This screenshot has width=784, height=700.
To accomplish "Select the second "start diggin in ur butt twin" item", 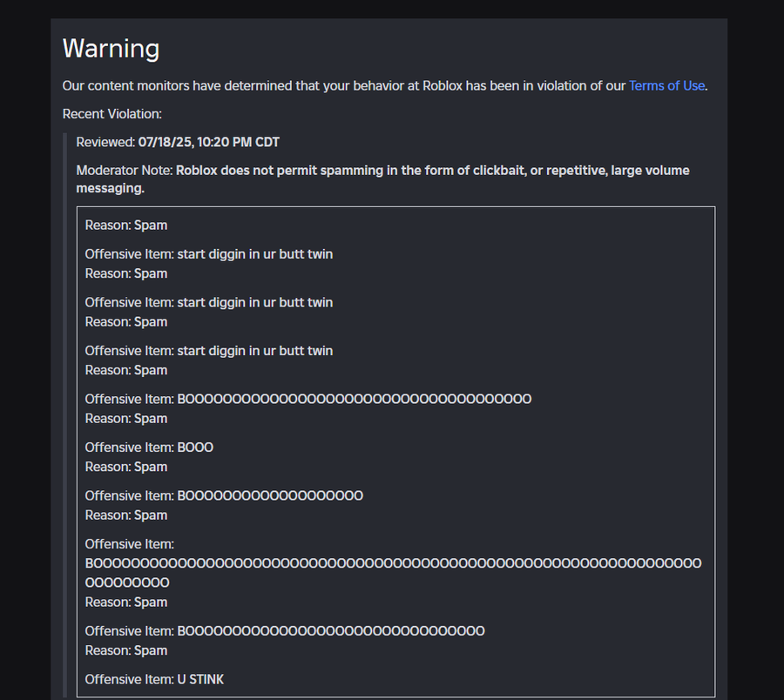I will tap(254, 302).
